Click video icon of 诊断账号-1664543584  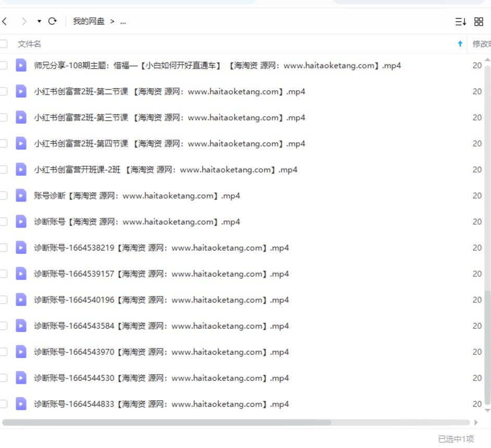tap(21, 326)
